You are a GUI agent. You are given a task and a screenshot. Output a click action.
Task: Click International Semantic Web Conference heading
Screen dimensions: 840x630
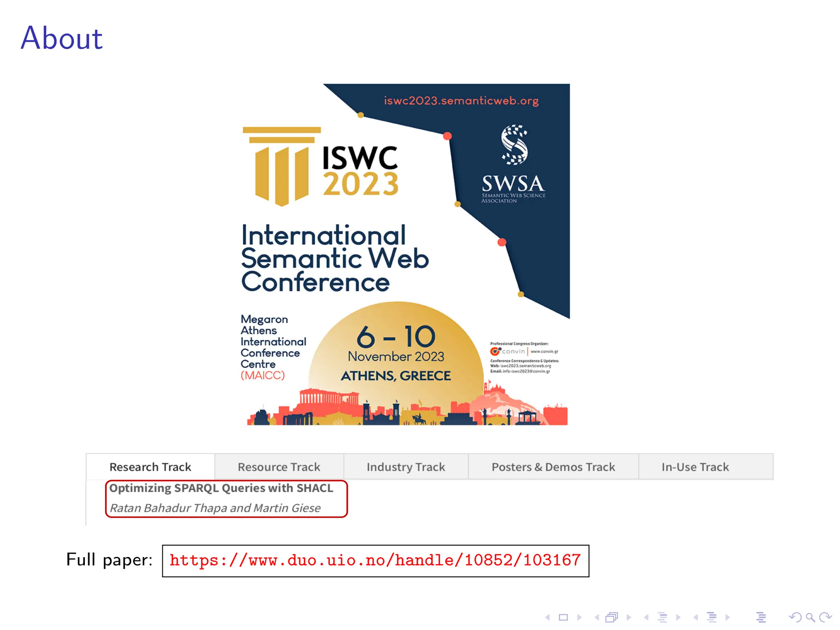click(335, 258)
